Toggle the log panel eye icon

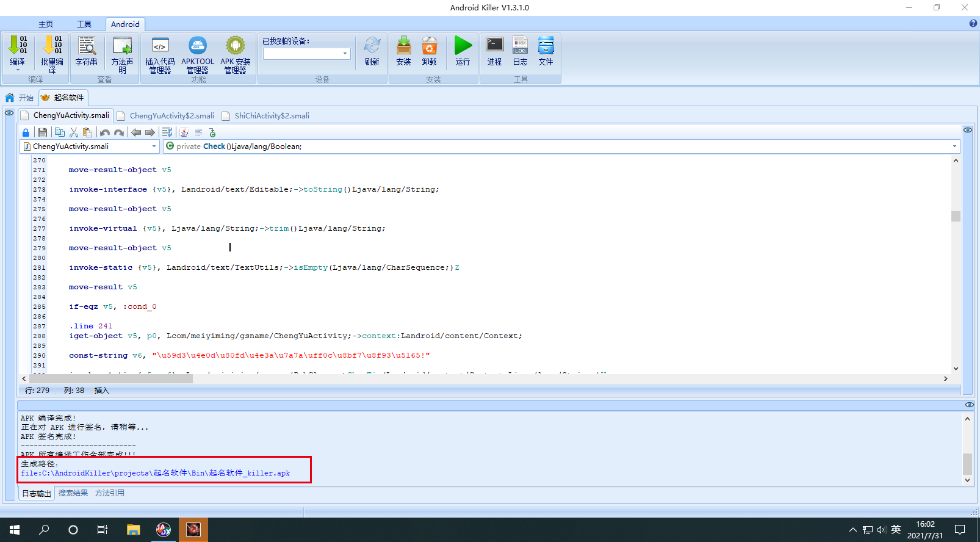tap(969, 405)
